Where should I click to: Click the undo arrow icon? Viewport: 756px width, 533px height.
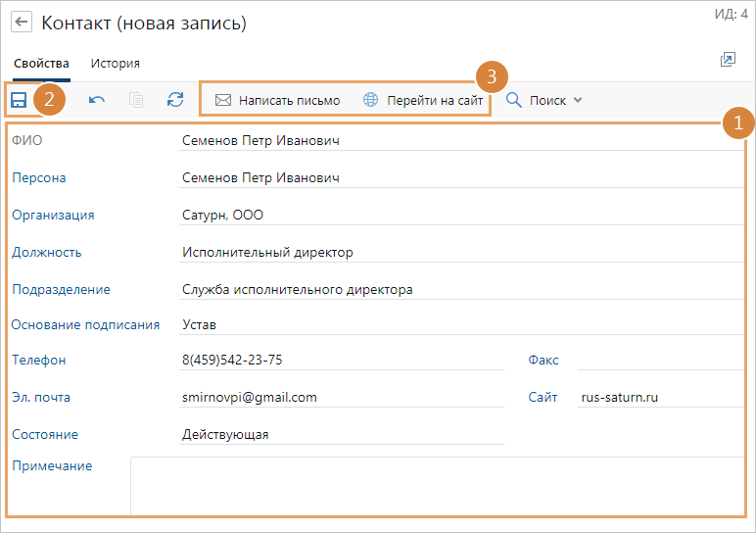(x=97, y=100)
